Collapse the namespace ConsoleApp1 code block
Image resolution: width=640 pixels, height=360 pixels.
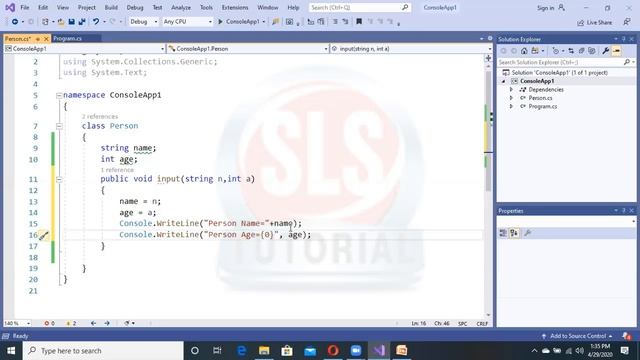59,96
